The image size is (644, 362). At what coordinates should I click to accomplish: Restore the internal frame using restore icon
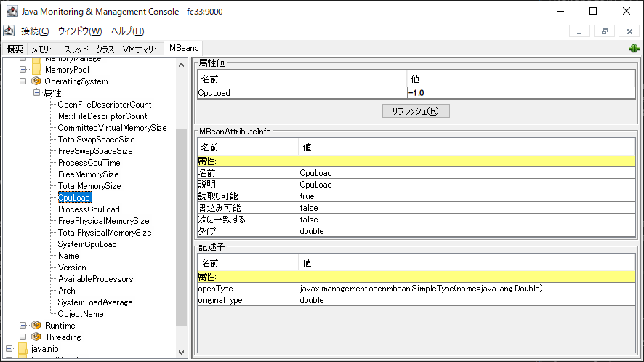click(x=603, y=31)
